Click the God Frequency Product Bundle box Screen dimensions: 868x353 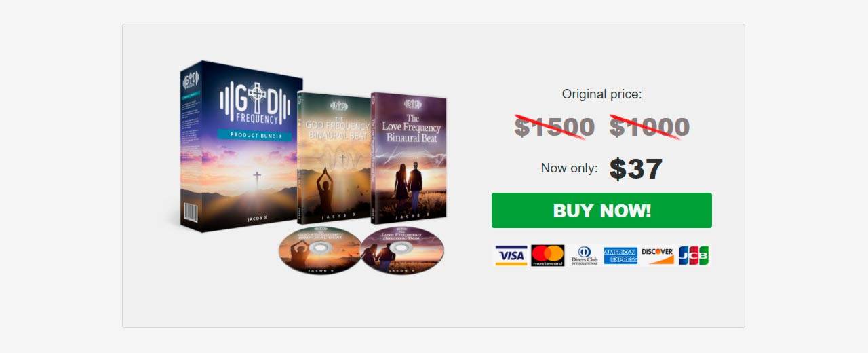(241, 145)
